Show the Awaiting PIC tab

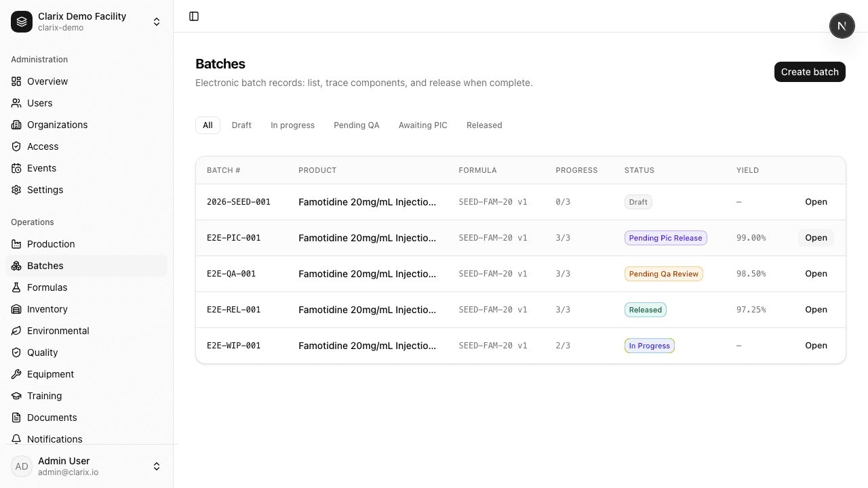pyautogui.click(x=423, y=125)
